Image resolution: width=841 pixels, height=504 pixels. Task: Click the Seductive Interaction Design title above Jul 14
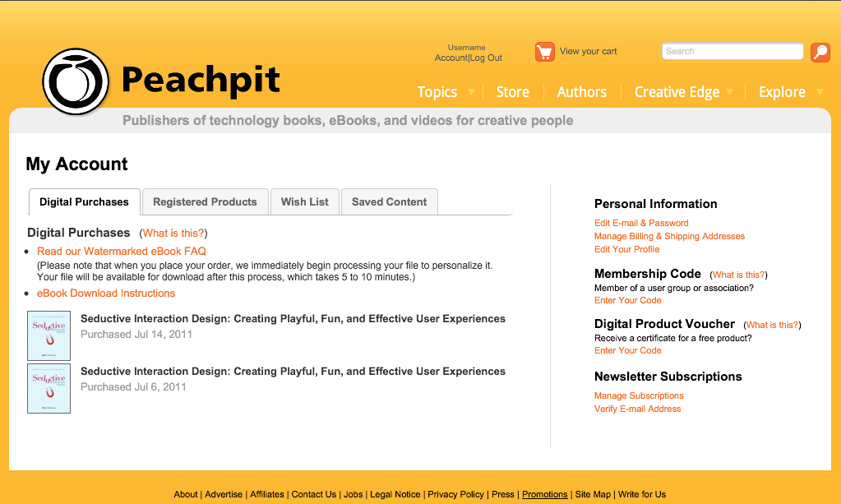pyautogui.click(x=293, y=318)
